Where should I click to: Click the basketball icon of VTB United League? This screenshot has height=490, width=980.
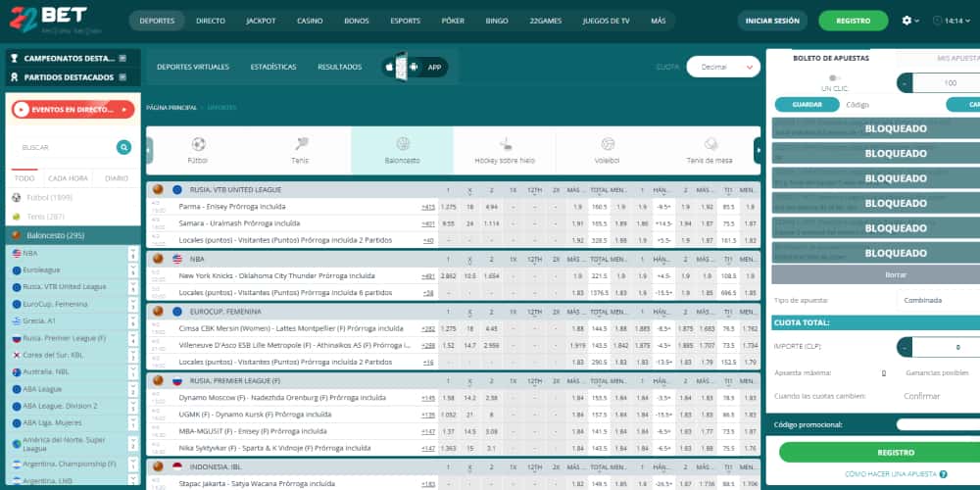(x=158, y=189)
